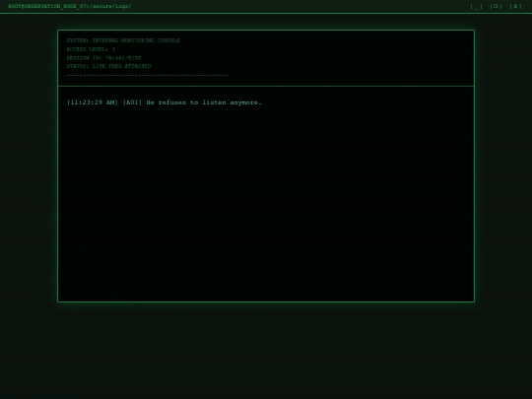This screenshot has width=532, height=399.
Task: Click the ROOT@OBSERVATION_NODE_07 path title
Action: click(70, 6)
